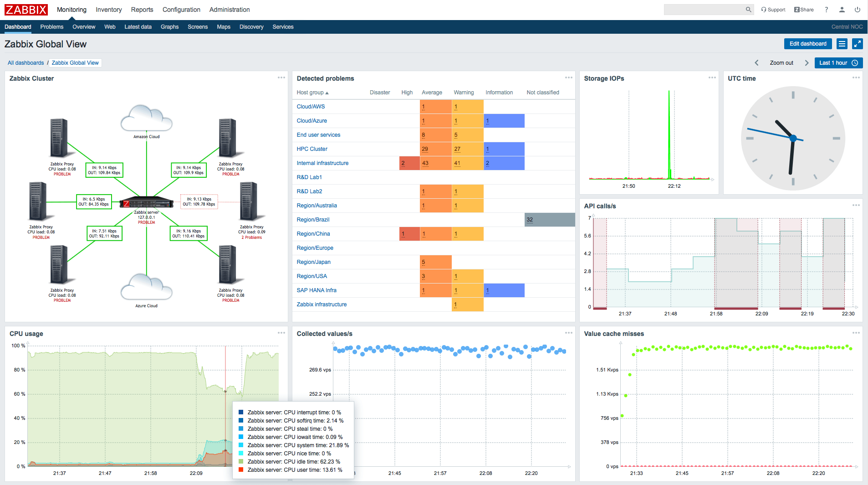The height and width of the screenshot is (485, 868).
Task: Switch to the Services tab
Action: (x=283, y=27)
